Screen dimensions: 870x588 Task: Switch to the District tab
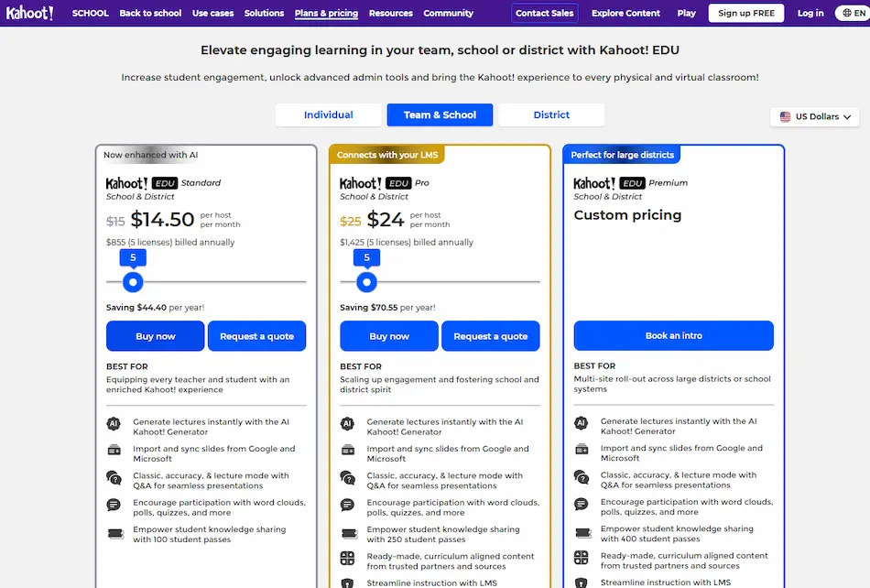(551, 114)
